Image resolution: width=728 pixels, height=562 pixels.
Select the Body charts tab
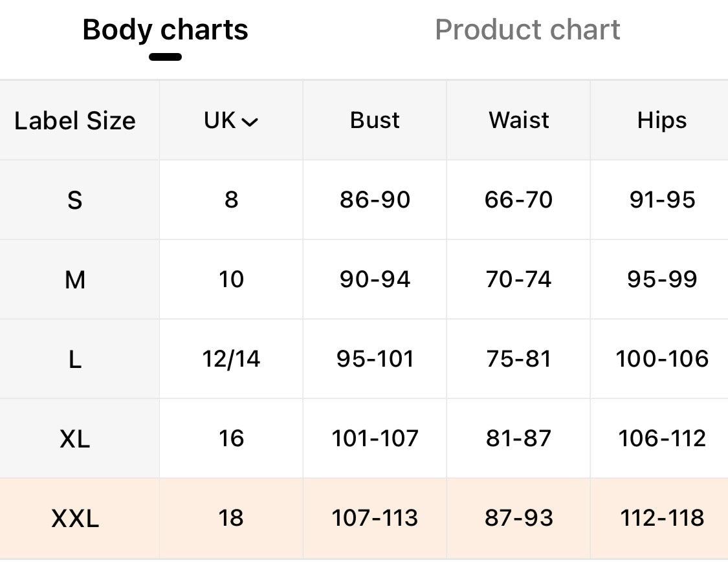[x=165, y=30]
